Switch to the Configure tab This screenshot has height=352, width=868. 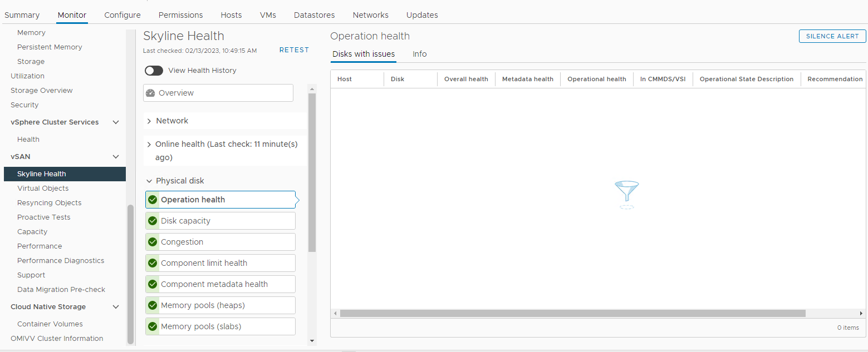coord(122,15)
